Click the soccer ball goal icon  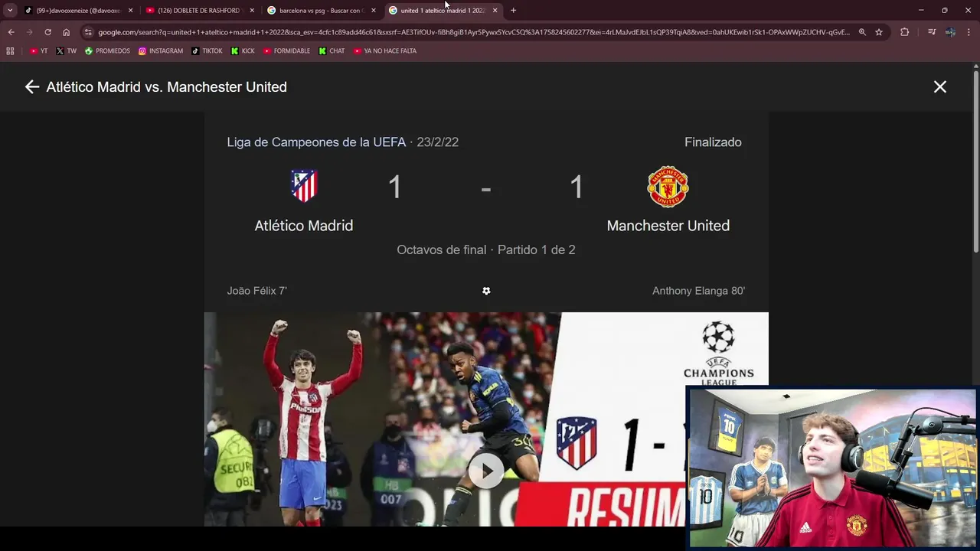[486, 291]
